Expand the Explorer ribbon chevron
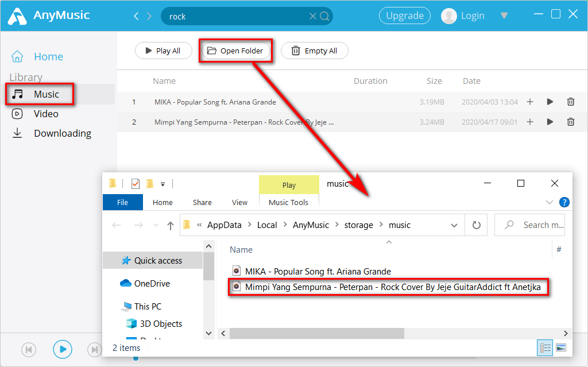 550,202
